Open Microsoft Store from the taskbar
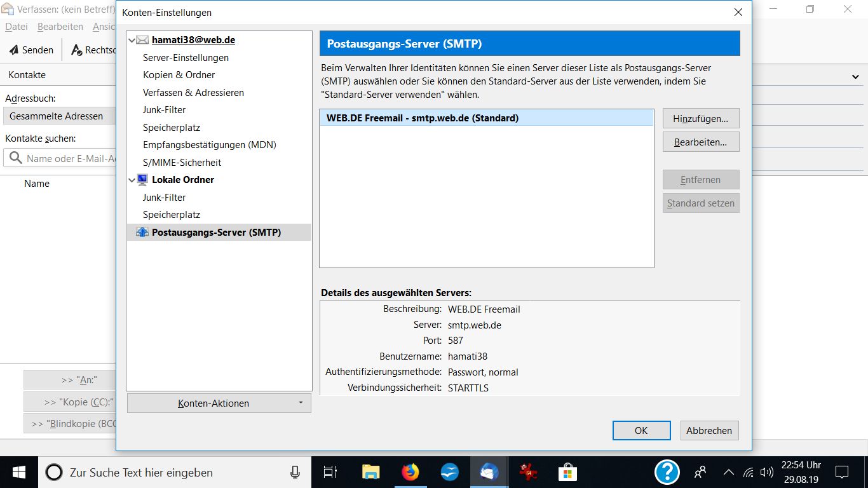This screenshot has width=868, height=488. (x=567, y=472)
